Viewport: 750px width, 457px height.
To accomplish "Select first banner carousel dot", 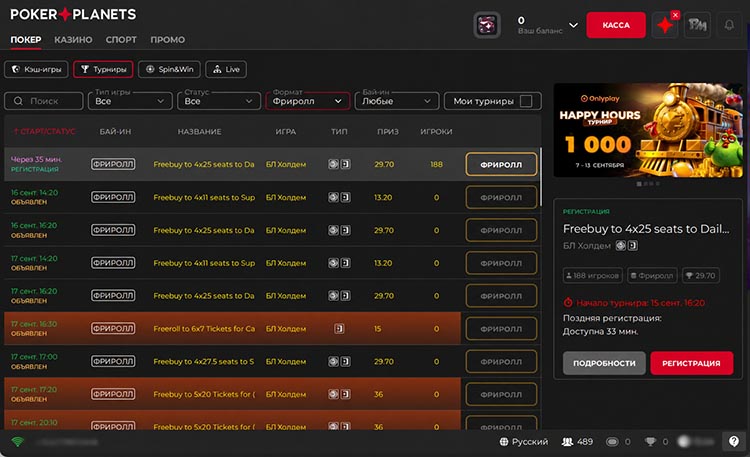I will [639, 184].
